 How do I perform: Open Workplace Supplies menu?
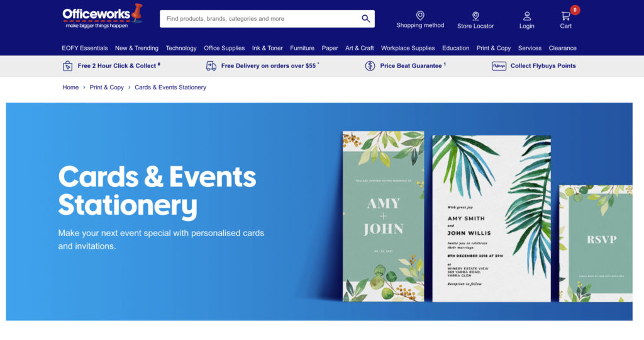pyautogui.click(x=408, y=48)
